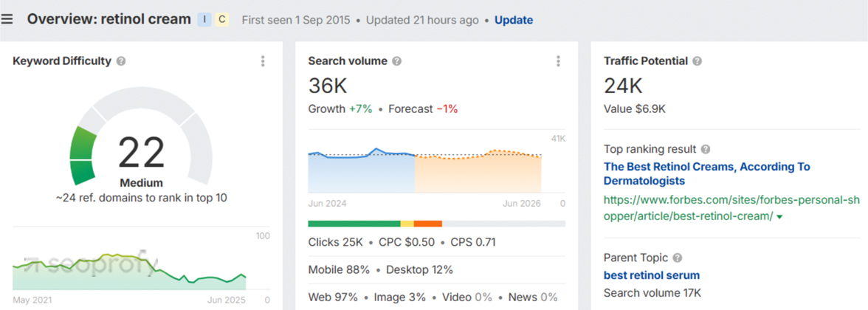
Task: Click the Keyword Difficulty help icon
Action: click(x=121, y=61)
